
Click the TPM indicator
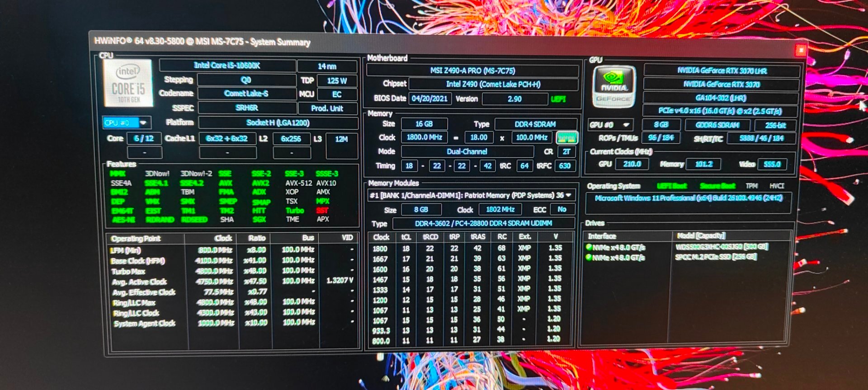point(751,186)
